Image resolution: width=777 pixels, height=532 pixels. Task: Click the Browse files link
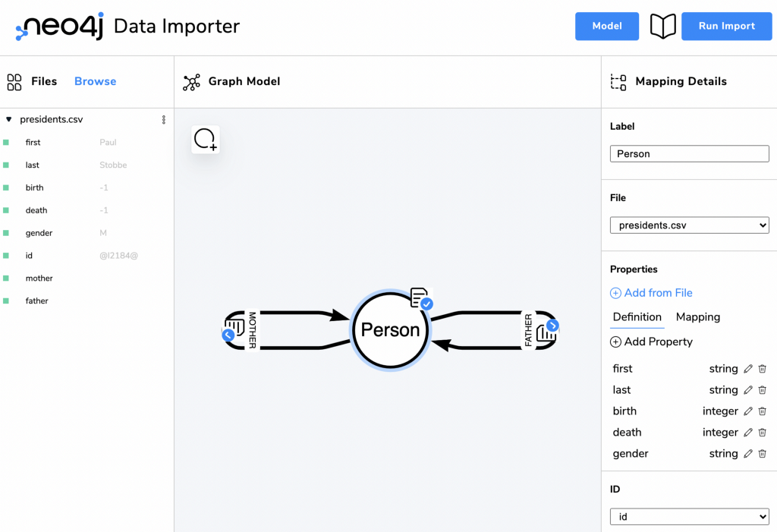pyautogui.click(x=95, y=81)
